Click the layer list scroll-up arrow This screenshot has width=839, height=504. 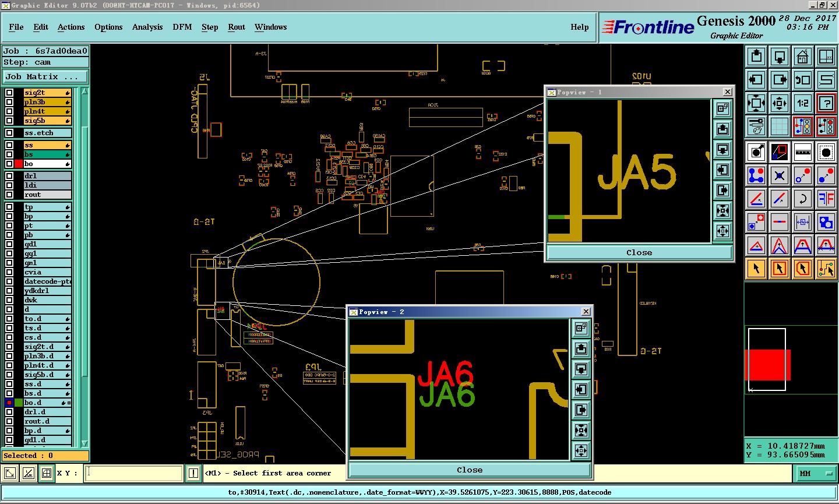pos(84,91)
